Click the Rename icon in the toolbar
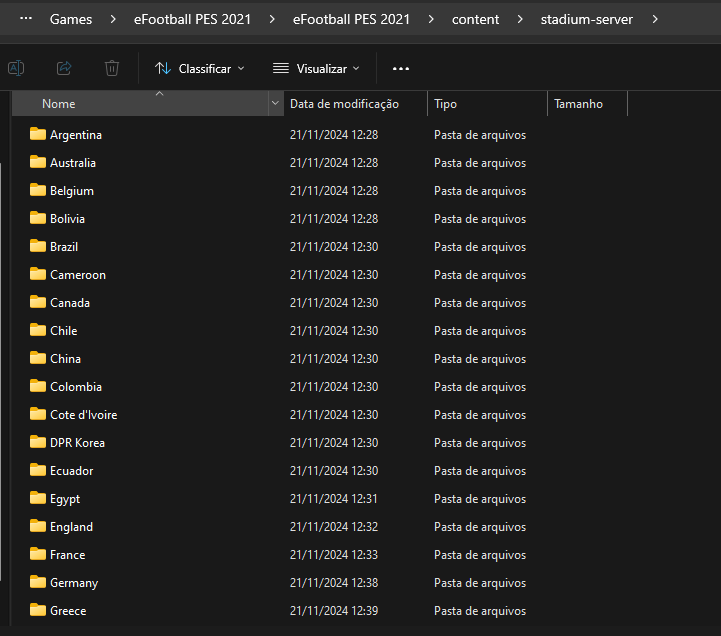The width and height of the screenshot is (721, 636). coord(16,68)
